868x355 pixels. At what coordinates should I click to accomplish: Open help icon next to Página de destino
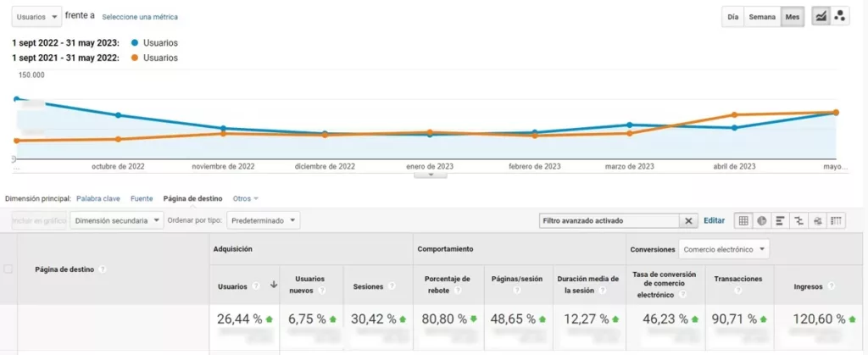(103, 269)
